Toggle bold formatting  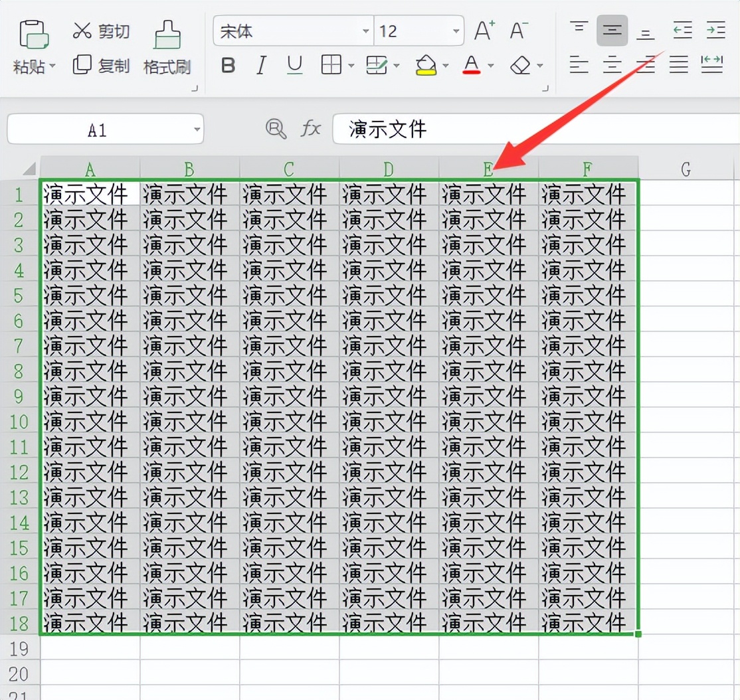pyautogui.click(x=228, y=65)
